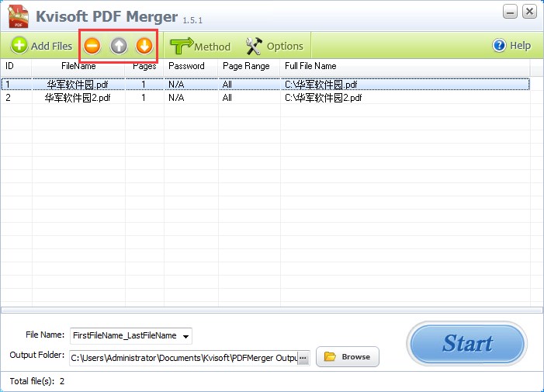This screenshot has width=544, height=392.
Task: Click the ellipsis button beside output path
Action: coord(303,358)
